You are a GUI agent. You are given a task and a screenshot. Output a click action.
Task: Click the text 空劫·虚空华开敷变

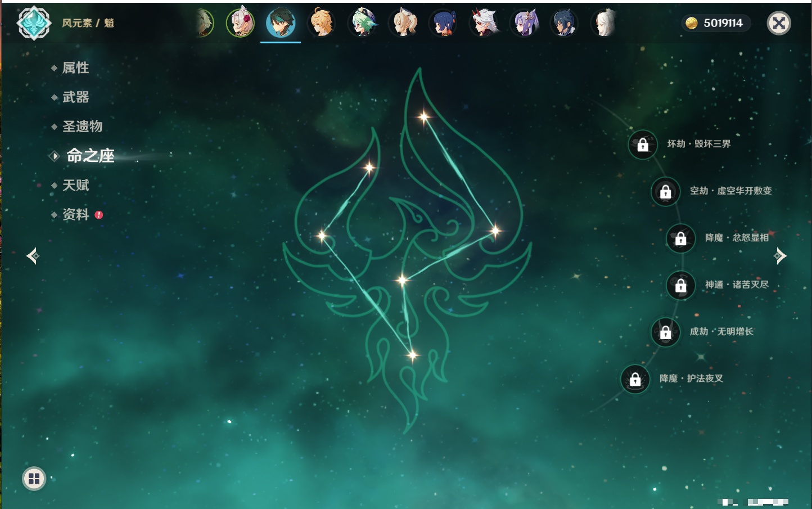click(x=731, y=191)
